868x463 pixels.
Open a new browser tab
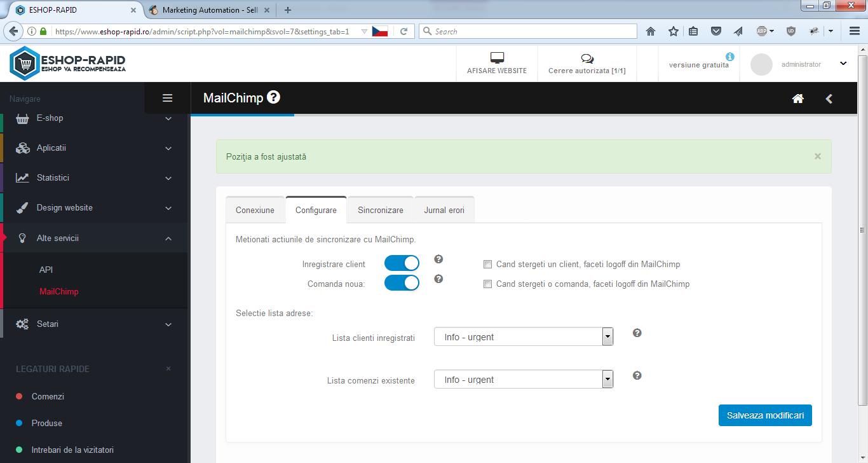288,10
